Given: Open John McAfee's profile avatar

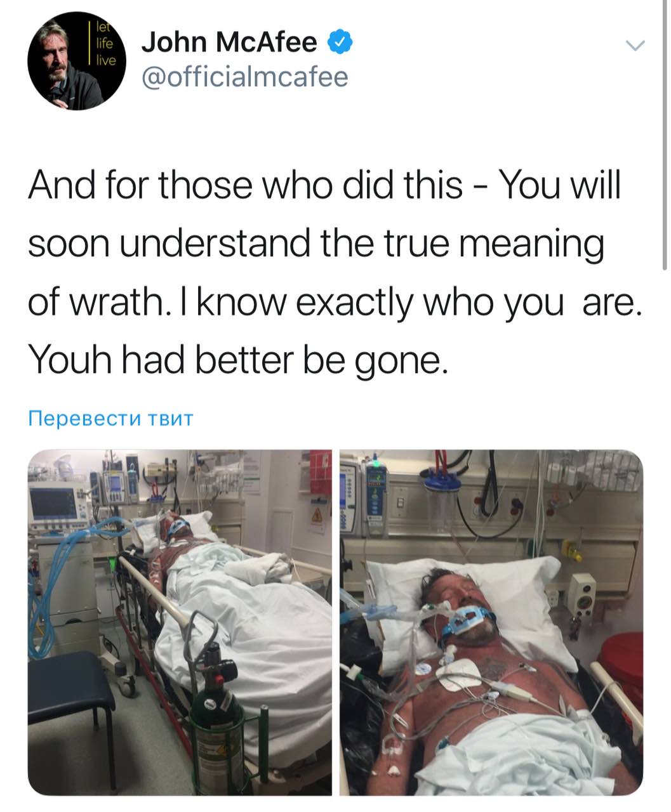Looking at the screenshot, I should pos(77,61).
